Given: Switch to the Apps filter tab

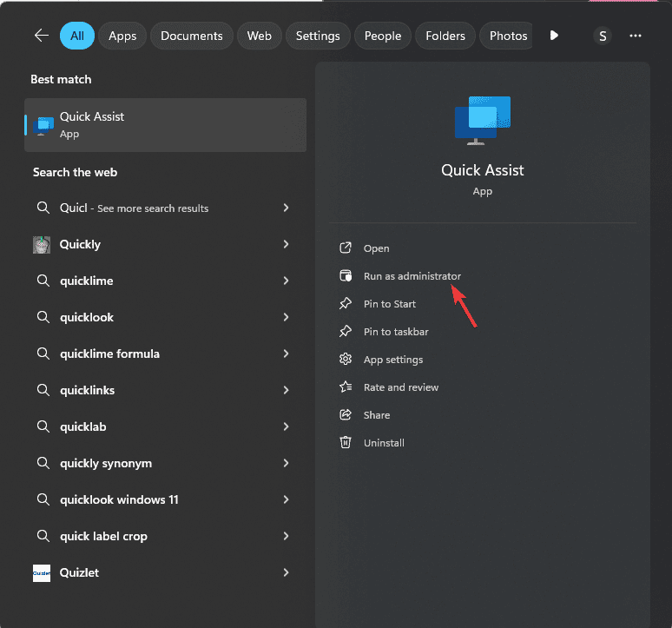Looking at the screenshot, I should tap(122, 36).
